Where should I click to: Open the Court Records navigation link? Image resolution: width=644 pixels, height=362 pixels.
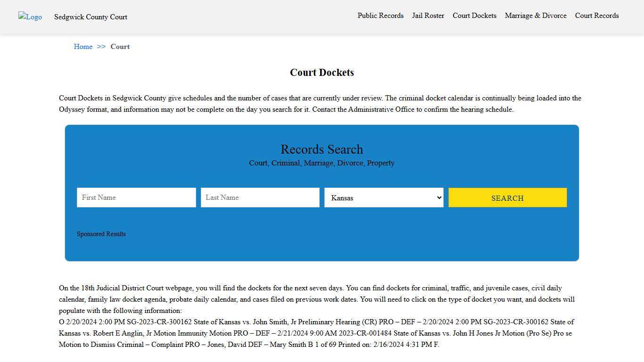pyautogui.click(x=596, y=16)
